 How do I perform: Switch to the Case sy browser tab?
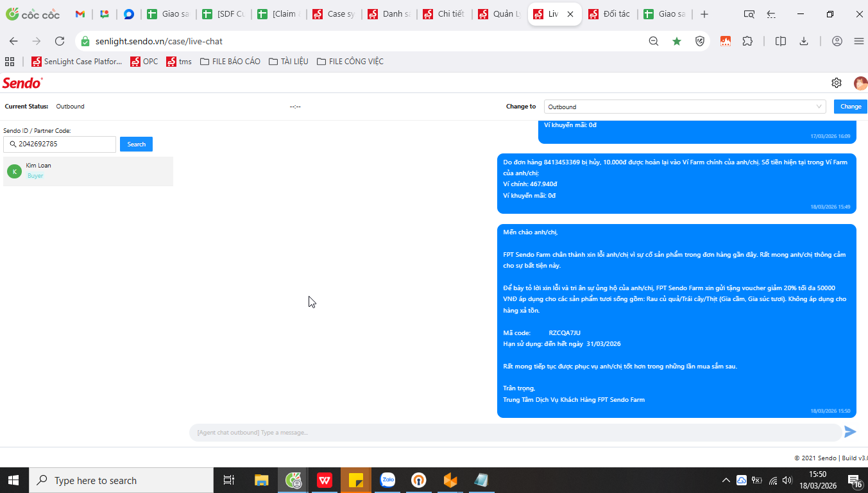334,14
